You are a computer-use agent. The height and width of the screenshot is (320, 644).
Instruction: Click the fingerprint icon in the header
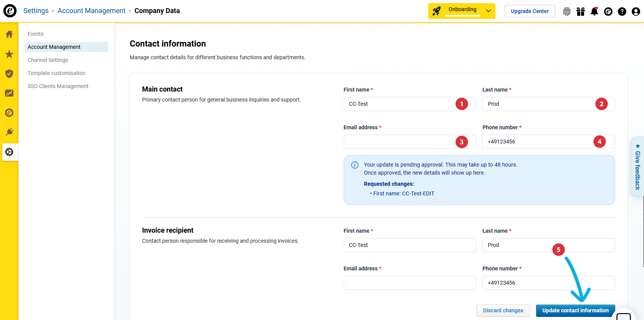pos(566,12)
